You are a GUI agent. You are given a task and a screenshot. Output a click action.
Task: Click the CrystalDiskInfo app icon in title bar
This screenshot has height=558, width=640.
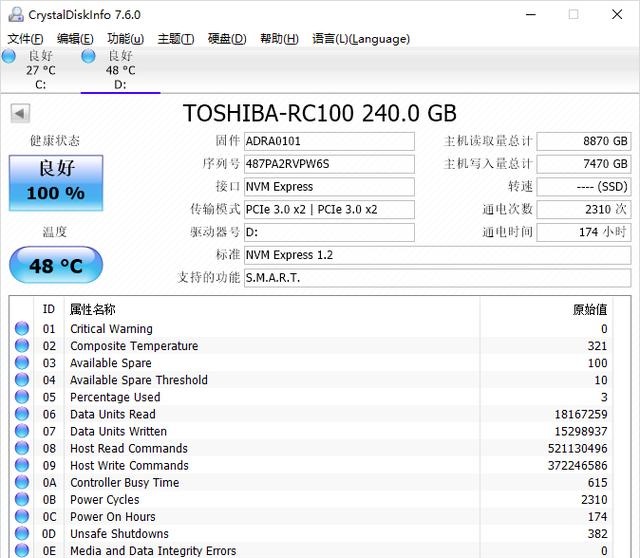pos(12,14)
